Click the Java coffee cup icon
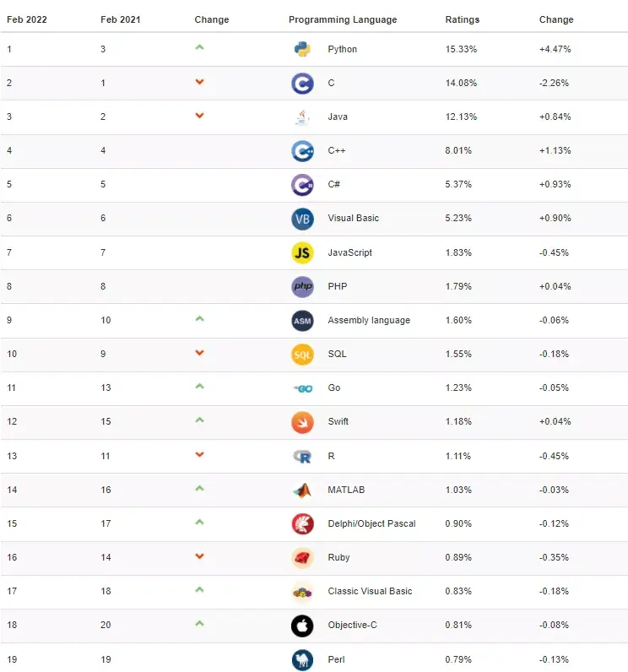Viewport: 628px width, 672px height. coord(302,117)
